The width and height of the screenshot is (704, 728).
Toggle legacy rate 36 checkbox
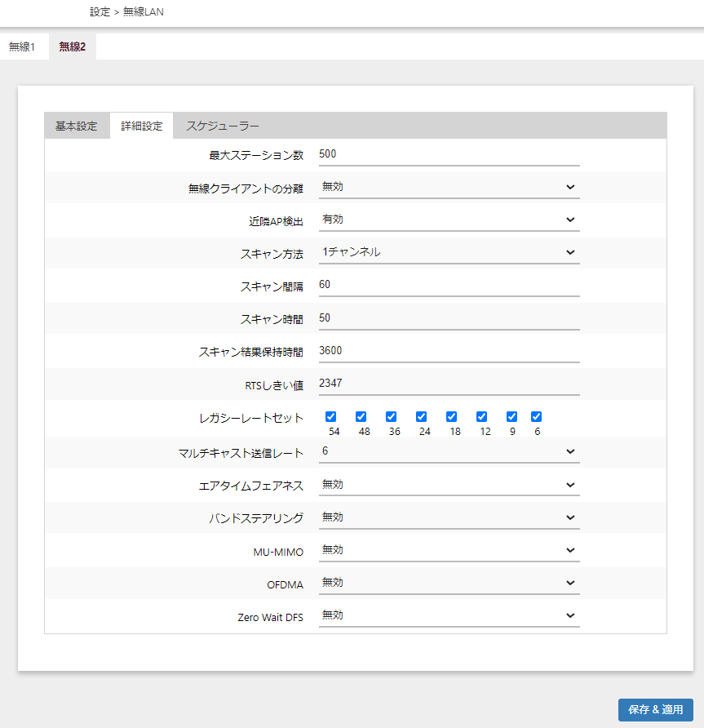pyautogui.click(x=392, y=416)
